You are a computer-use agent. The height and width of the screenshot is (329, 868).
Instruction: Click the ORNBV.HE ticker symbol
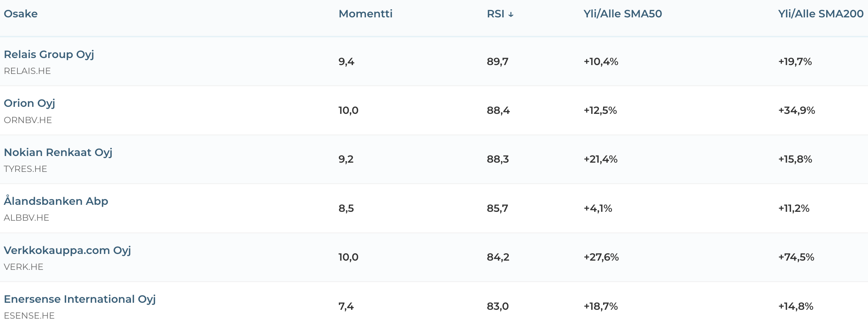point(28,120)
